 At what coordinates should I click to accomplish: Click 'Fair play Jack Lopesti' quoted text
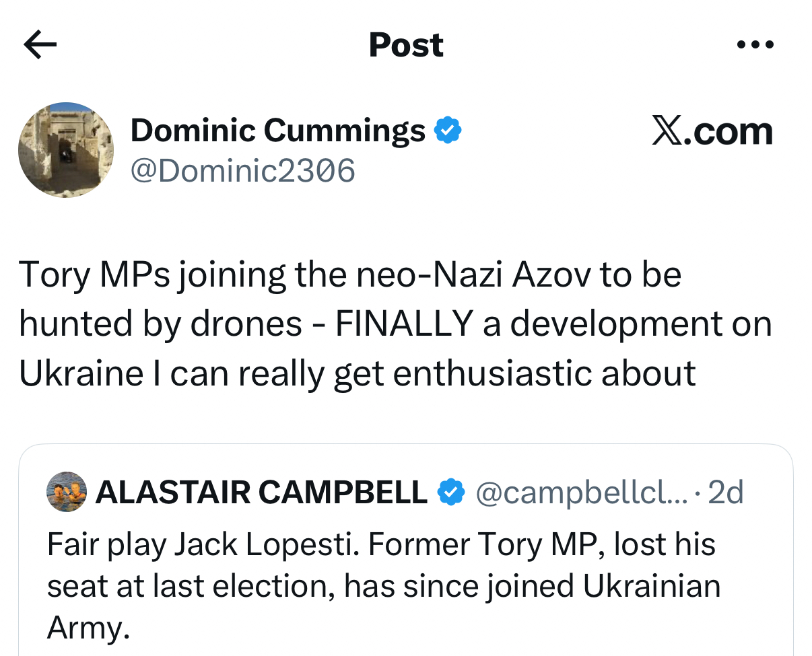(x=202, y=544)
